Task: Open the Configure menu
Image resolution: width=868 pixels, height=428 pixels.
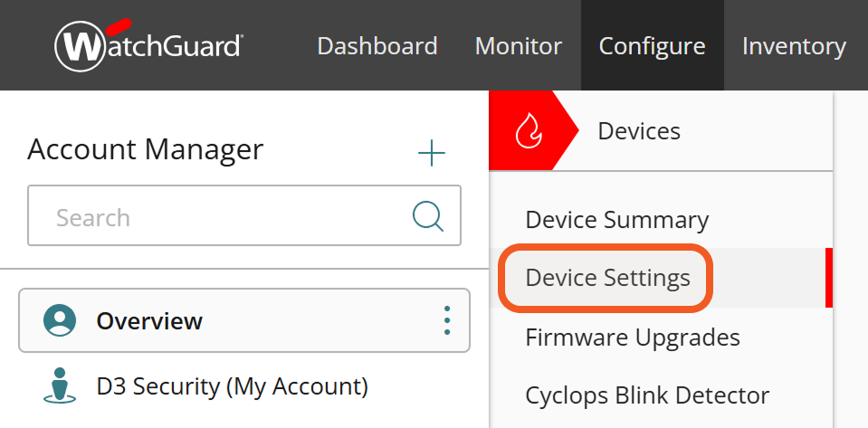Action: click(x=652, y=46)
